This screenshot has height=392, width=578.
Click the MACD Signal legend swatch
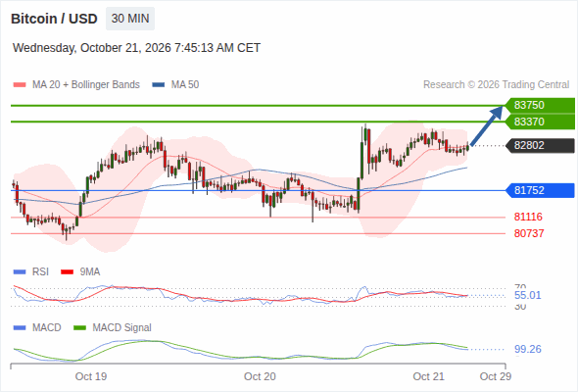[x=79, y=328]
